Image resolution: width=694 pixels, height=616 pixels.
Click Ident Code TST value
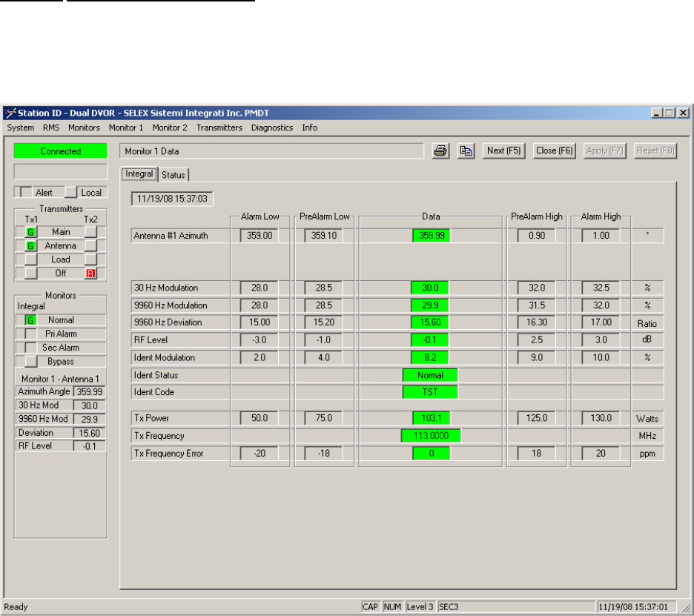click(x=430, y=392)
